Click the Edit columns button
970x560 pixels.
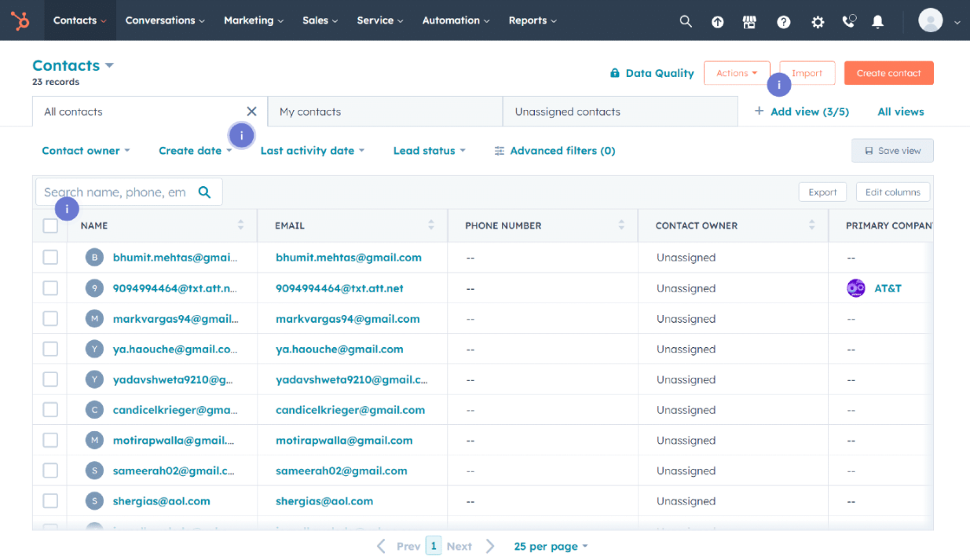893,192
